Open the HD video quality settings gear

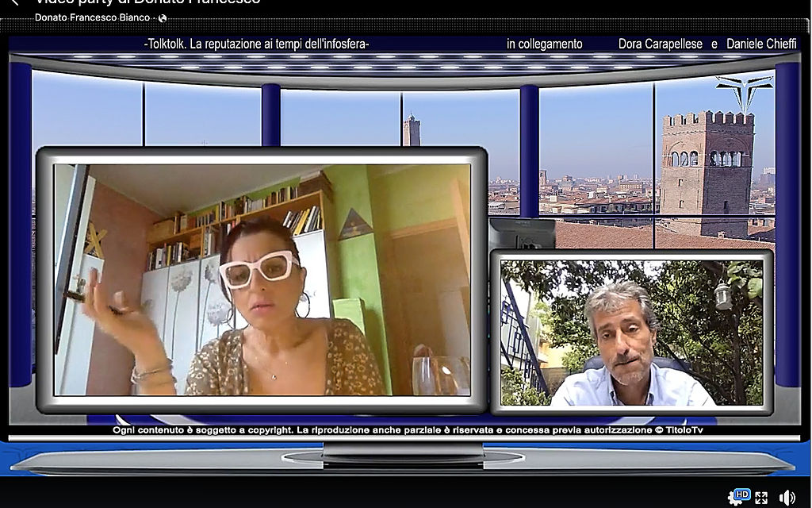739,496
